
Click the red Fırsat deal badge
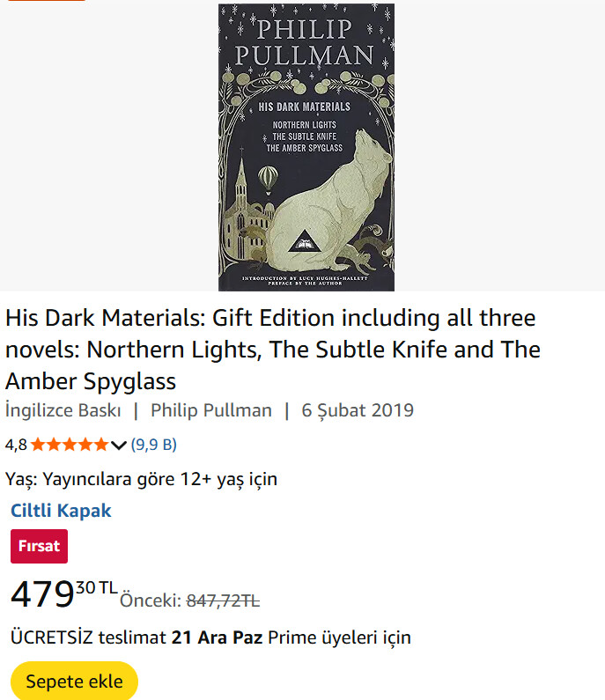coord(39,546)
